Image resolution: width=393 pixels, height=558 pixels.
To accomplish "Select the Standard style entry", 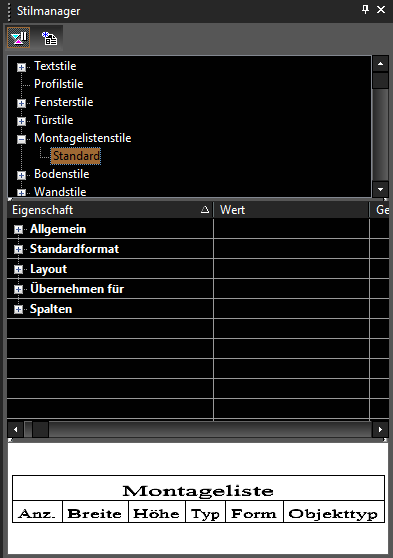I will 76,156.
